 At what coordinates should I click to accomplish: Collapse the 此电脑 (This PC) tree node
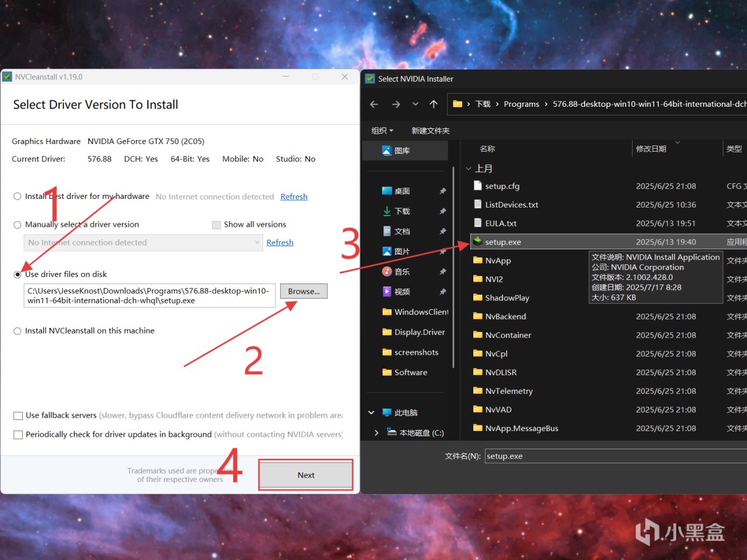pyautogui.click(x=371, y=412)
